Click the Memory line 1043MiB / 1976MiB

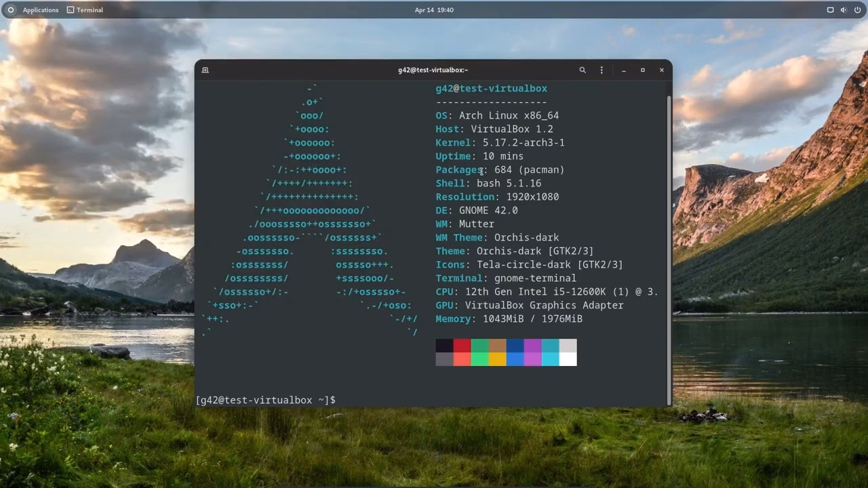point(509,319)
